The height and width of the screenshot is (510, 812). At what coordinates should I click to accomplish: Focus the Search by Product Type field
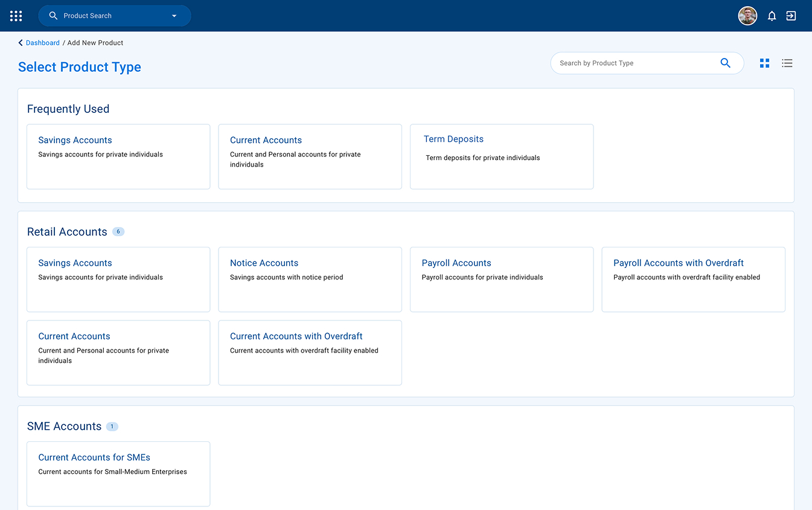pos(647,63)
